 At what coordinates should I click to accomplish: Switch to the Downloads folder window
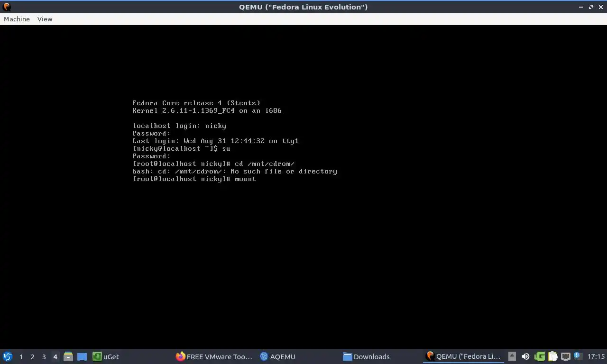pos(366,356)
